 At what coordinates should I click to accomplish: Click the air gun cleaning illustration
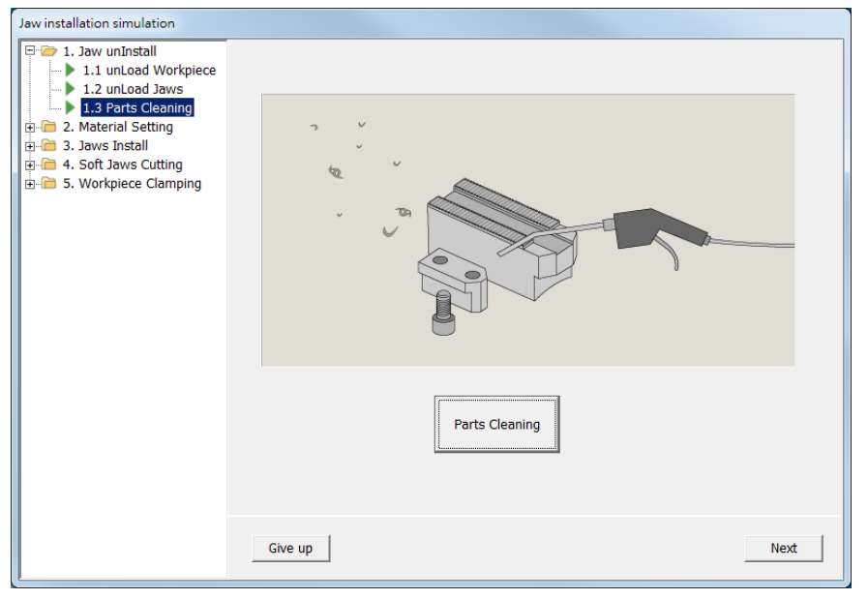528,229
